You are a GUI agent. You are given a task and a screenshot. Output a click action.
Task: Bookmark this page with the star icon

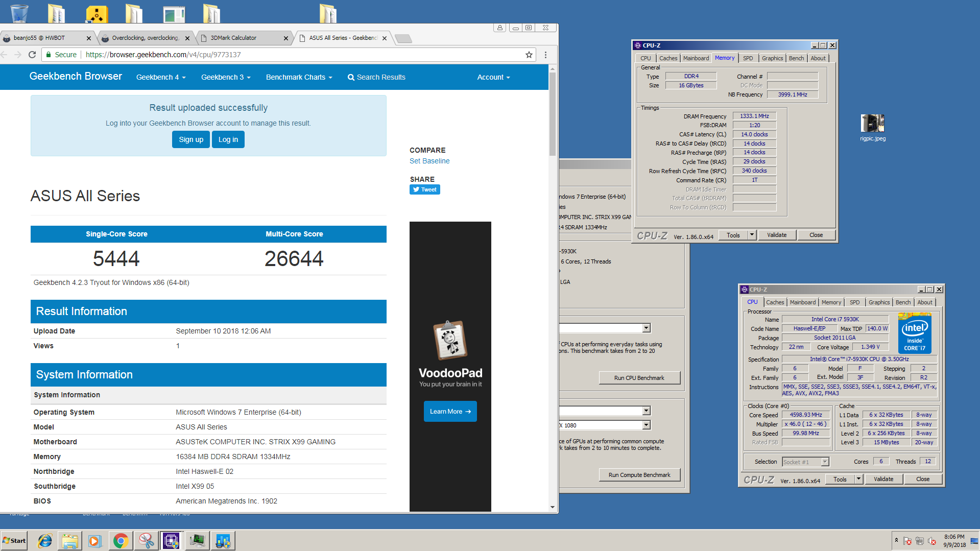(x=529, y=55)
